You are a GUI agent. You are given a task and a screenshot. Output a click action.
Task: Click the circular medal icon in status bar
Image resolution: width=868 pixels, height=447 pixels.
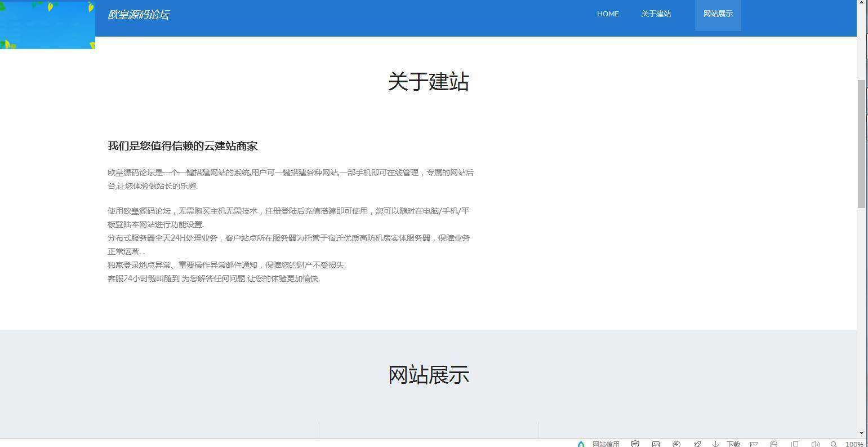[676, 444]
